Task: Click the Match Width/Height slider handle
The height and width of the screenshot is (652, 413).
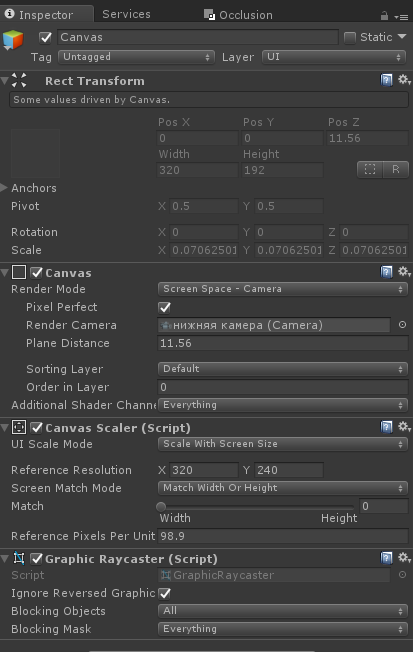Action: coord(161,506)
